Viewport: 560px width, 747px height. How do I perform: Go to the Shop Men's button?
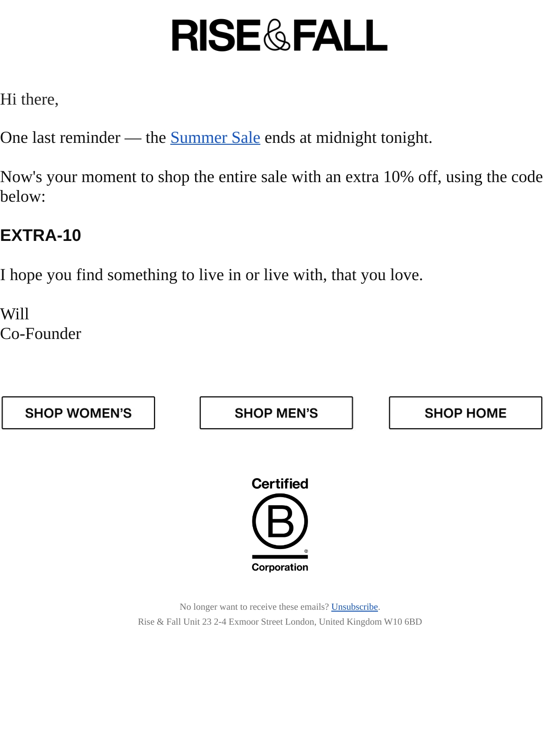tap(276, 413)
